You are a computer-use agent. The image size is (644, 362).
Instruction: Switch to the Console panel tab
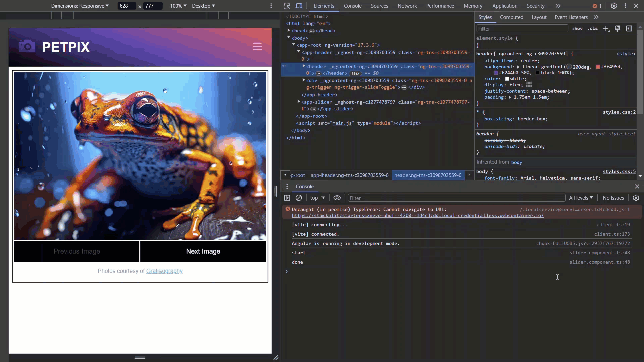tap(352, 6)
